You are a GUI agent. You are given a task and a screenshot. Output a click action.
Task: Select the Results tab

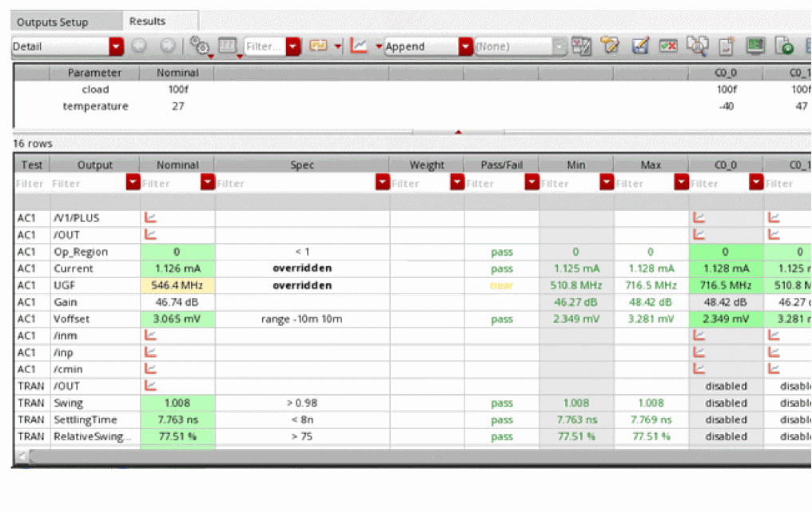(x=148, y=22)
